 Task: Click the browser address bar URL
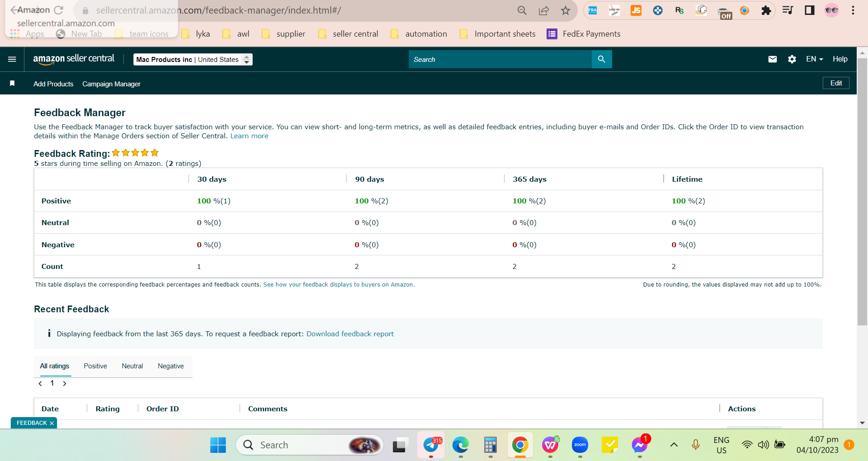tap(219, 10)
